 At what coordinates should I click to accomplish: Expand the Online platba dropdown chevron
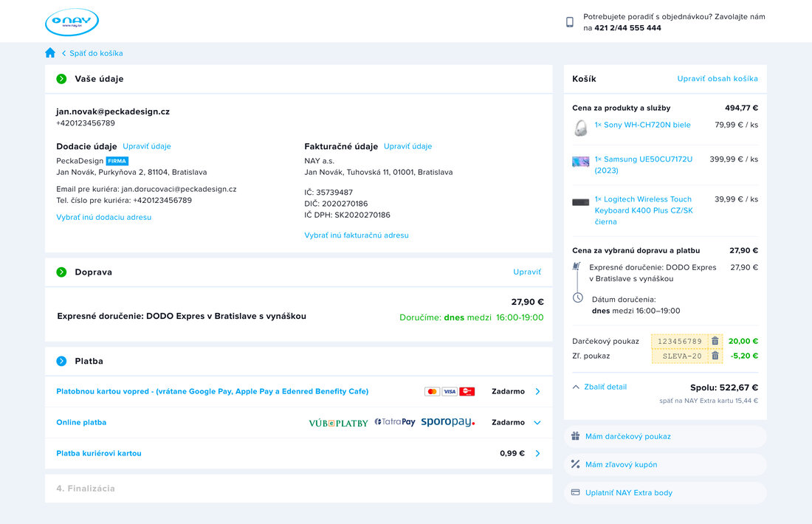tap(537, 423)
